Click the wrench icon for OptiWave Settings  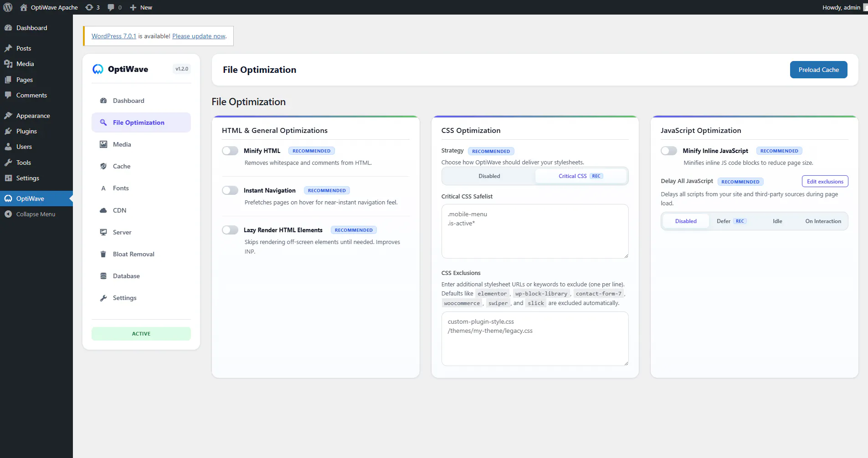[x=103, y=298]
